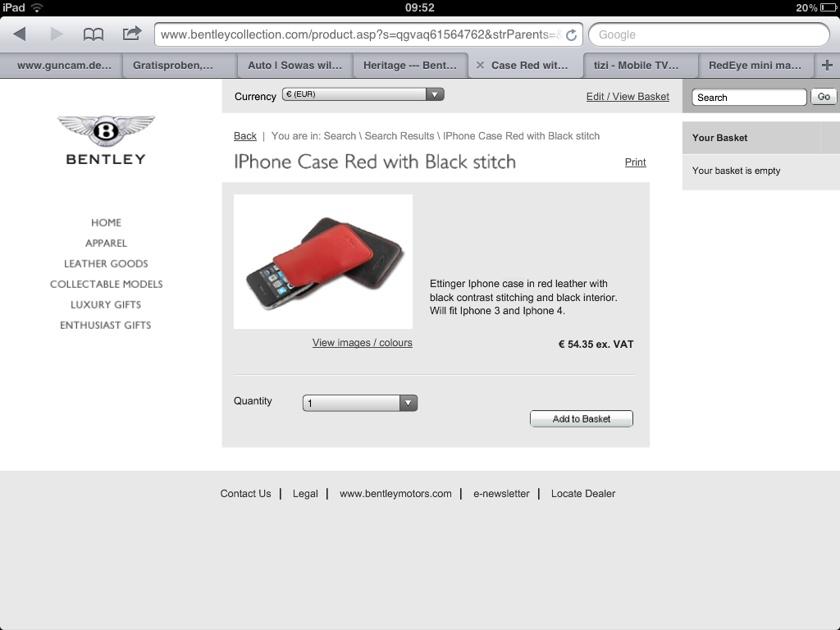Click View images / colours link
The image size is (840, 630).
coord(362,343)
